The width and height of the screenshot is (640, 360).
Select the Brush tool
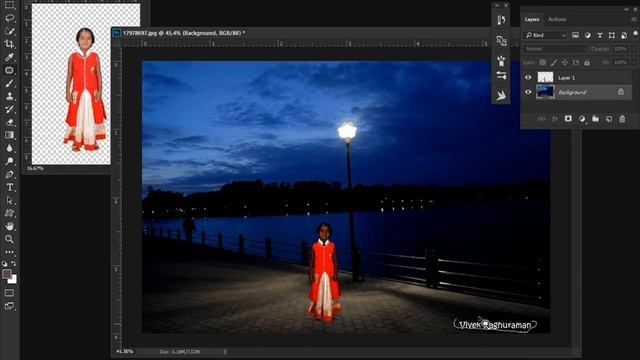click(x=9, y=83)
